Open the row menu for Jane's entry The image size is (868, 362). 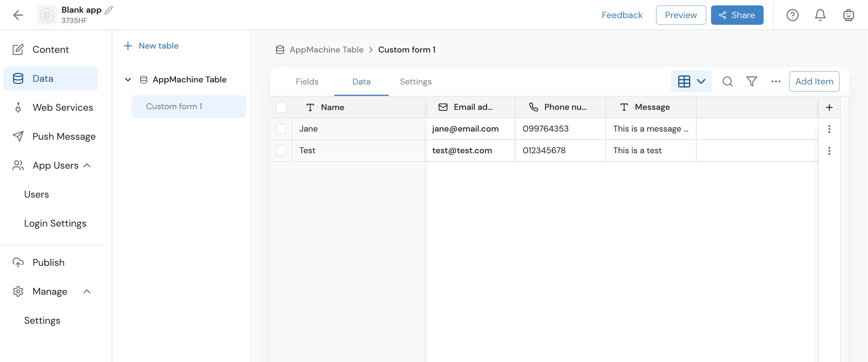pos(829,129)
